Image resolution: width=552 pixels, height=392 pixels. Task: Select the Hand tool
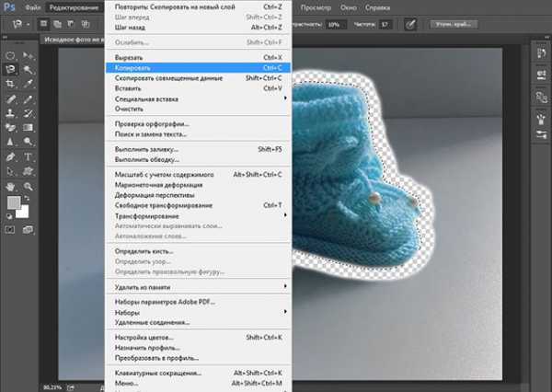point(10,186)
